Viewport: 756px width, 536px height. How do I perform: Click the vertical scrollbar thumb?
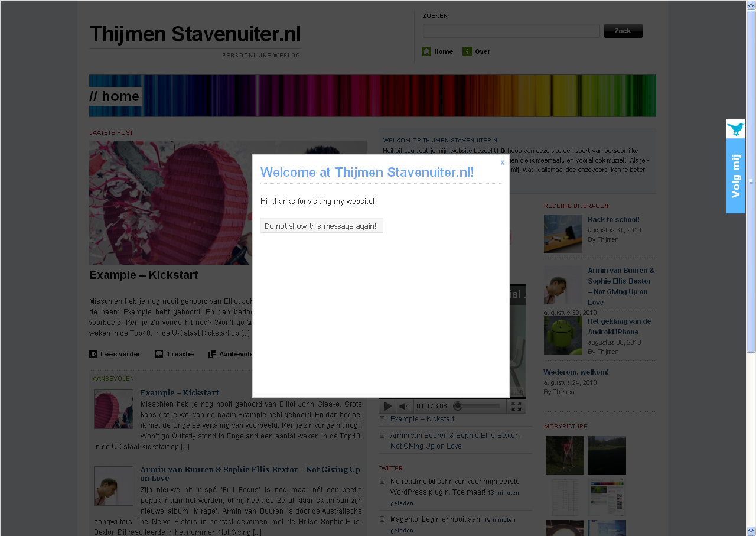point(751,181)
